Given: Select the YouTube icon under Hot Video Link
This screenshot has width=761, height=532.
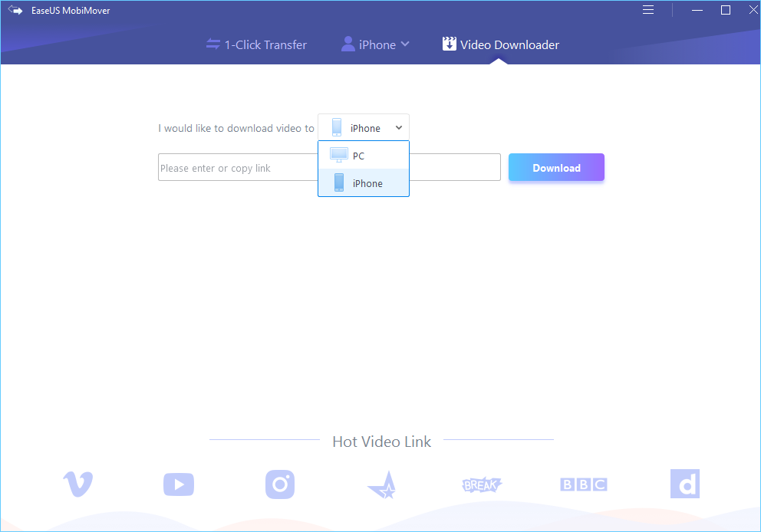Looking at the screenshot, I should click(x=178, y=484).
